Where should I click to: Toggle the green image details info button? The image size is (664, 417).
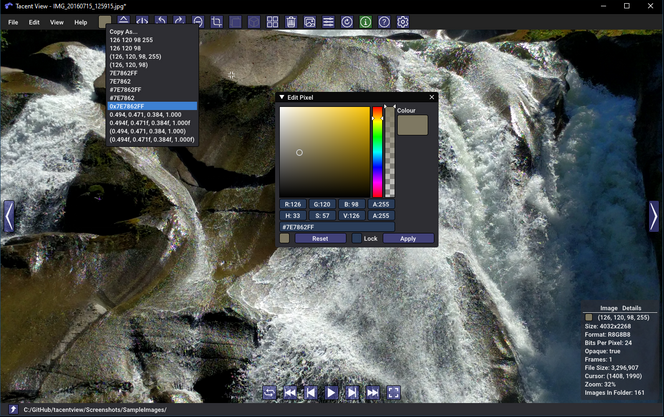365,22
